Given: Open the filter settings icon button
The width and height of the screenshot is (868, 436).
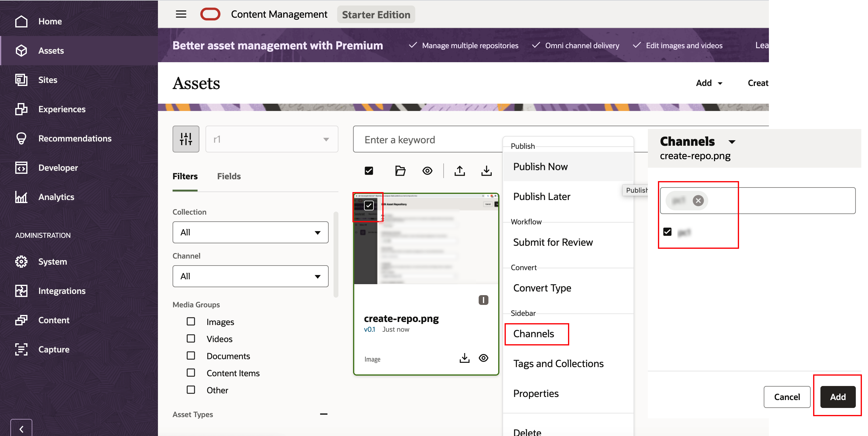Looking at the screenshot, I should 186,139.
